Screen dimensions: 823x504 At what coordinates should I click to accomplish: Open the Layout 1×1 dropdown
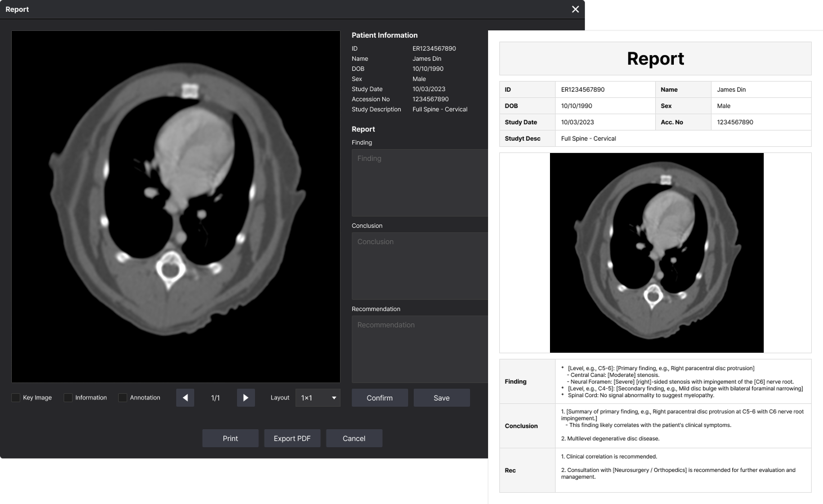click(317, 398)
